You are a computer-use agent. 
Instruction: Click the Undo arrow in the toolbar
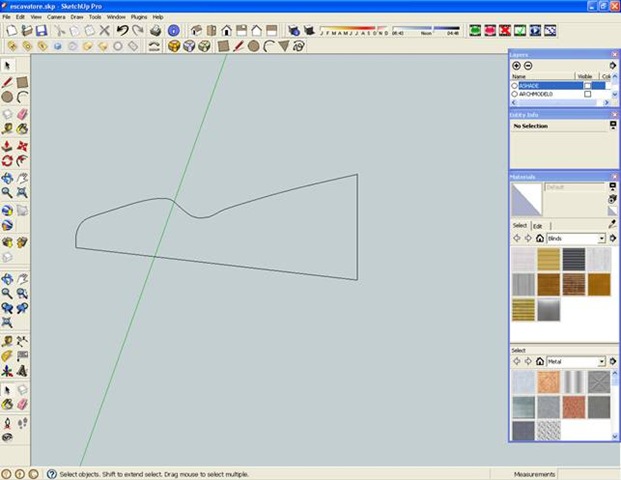click(x=121, y=31)
